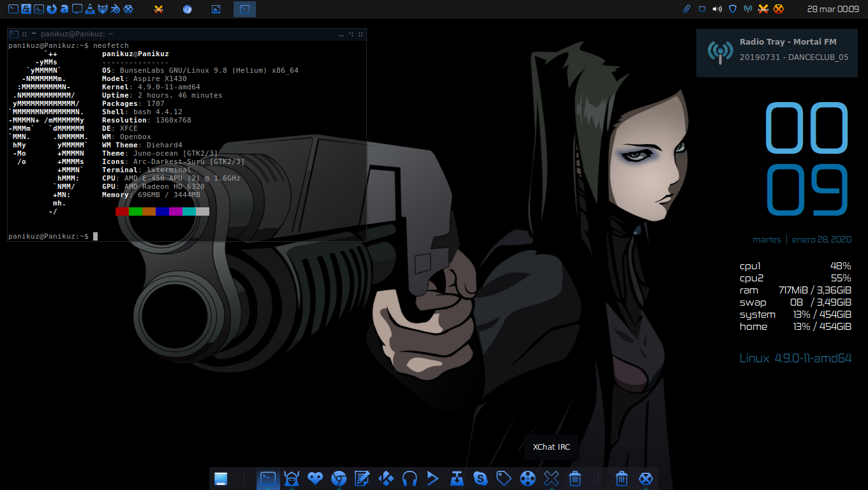Click the terminal prompt cursor line
This screenshot has width=868, height=490.
coord(53,236)
